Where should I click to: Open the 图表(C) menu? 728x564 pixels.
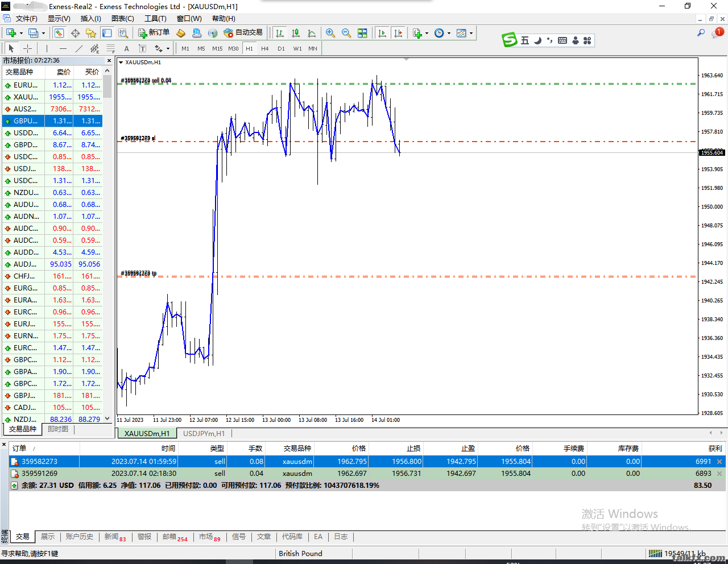123,19
